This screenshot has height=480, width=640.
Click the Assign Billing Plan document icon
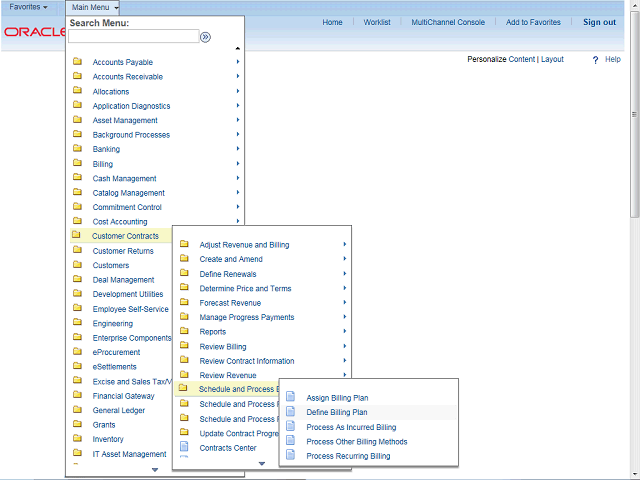coord(291,397)
